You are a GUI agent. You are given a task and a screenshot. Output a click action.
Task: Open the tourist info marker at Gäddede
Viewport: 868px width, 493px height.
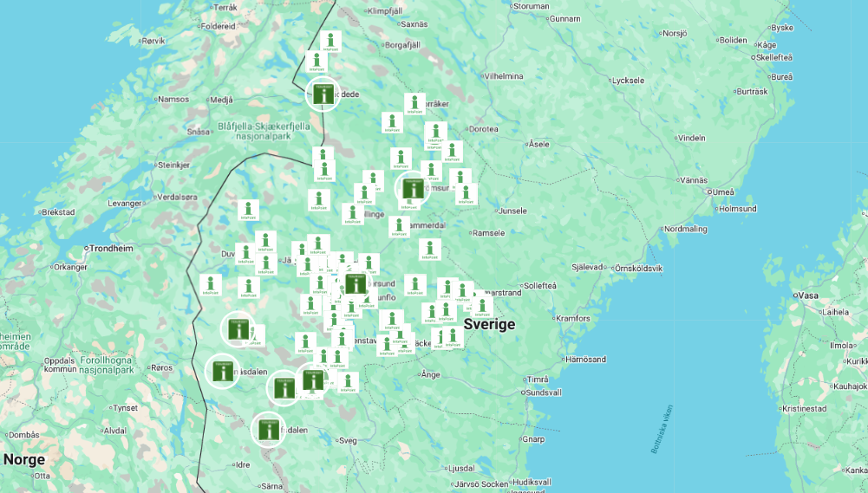323,94
